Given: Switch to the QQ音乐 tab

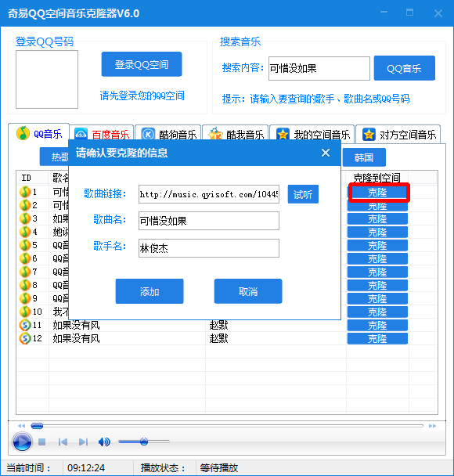Looking at the screenshot, I should [x=39, y=134].
